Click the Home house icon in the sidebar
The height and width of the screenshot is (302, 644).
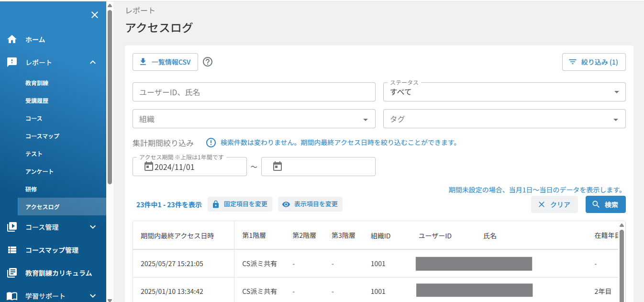point(12,39)
